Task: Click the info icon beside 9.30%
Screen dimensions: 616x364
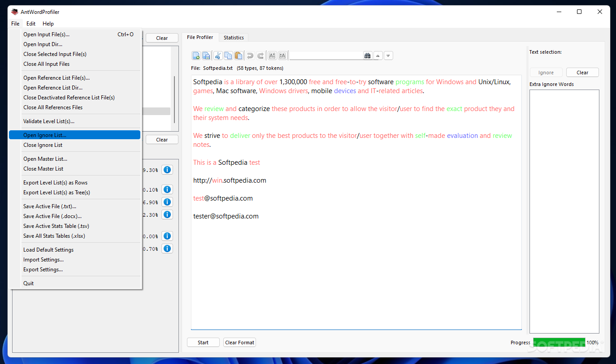Action: point(167,170)
